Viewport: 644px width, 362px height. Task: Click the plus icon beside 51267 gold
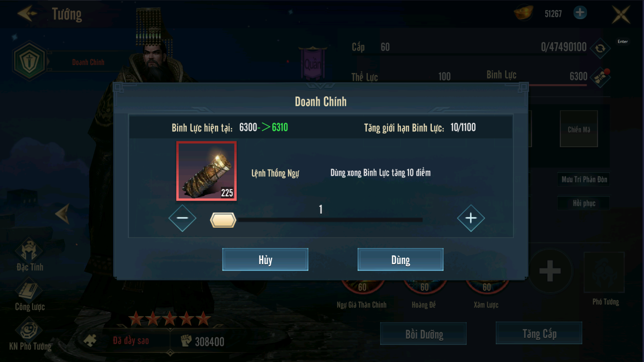point(580,13)
